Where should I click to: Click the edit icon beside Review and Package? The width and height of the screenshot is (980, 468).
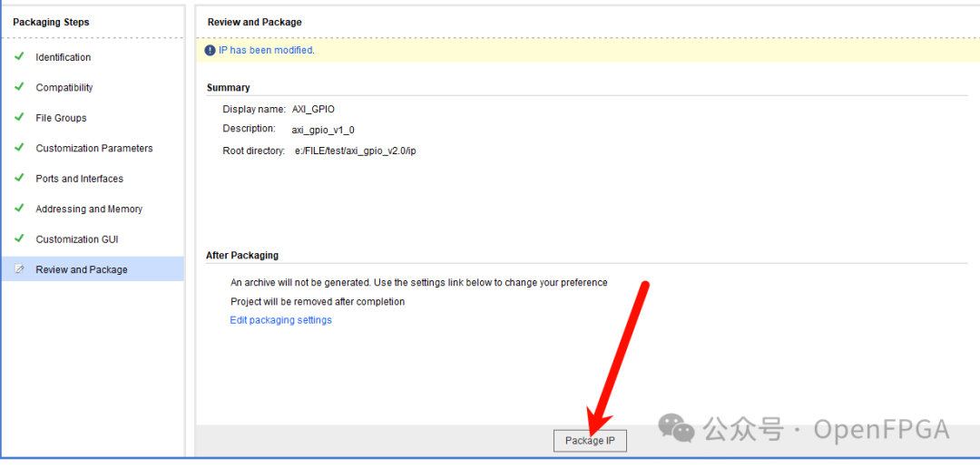point(19,268)
